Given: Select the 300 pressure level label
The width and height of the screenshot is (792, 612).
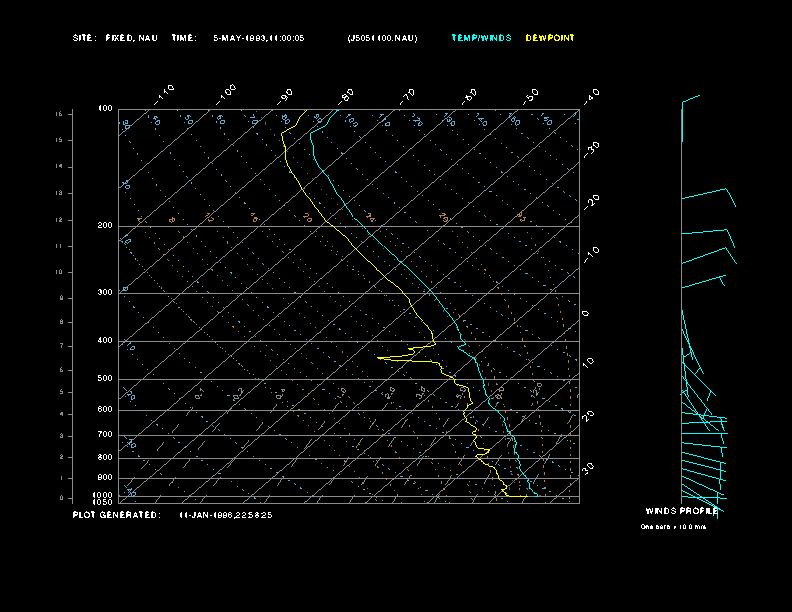Looking at the screenshot, I should 104,293.
